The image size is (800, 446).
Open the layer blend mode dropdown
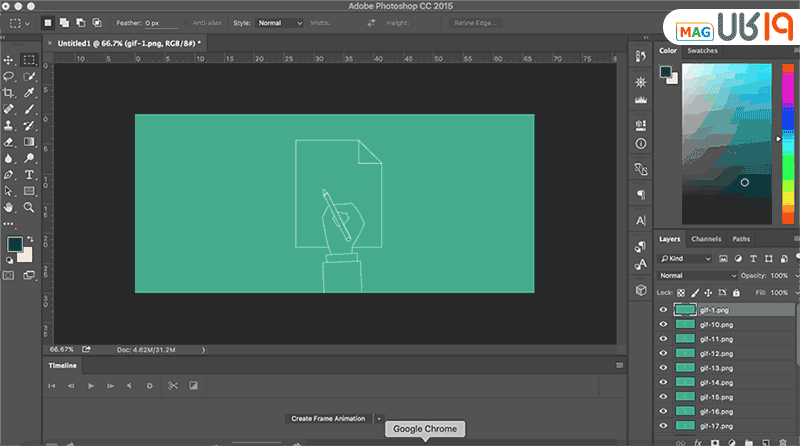click(x=696, y=275)
